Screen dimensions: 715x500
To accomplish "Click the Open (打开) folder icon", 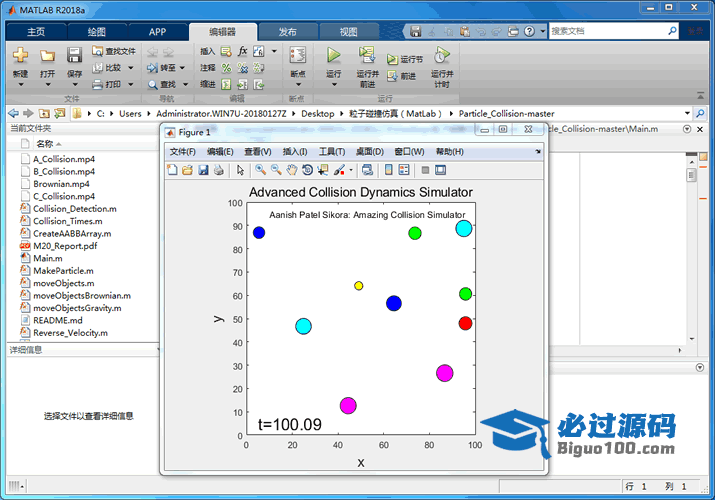I will (x=47, y=56).
